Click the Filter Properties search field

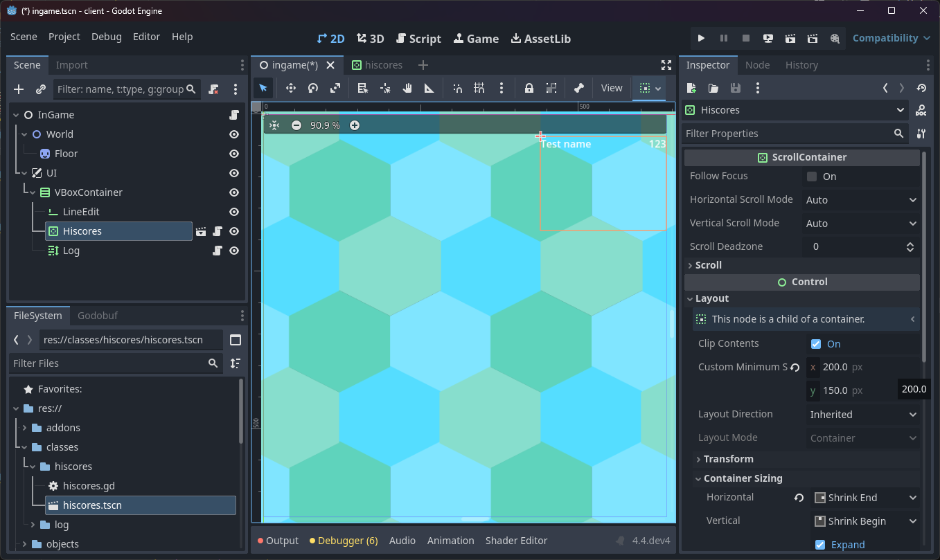pos(795,134)
